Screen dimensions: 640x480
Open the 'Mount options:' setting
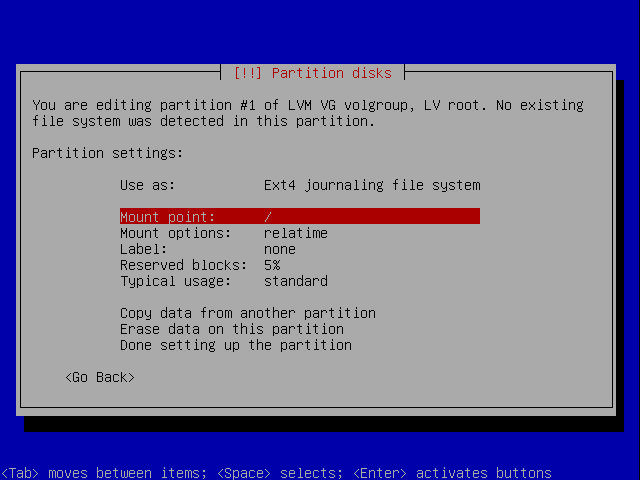175,233
